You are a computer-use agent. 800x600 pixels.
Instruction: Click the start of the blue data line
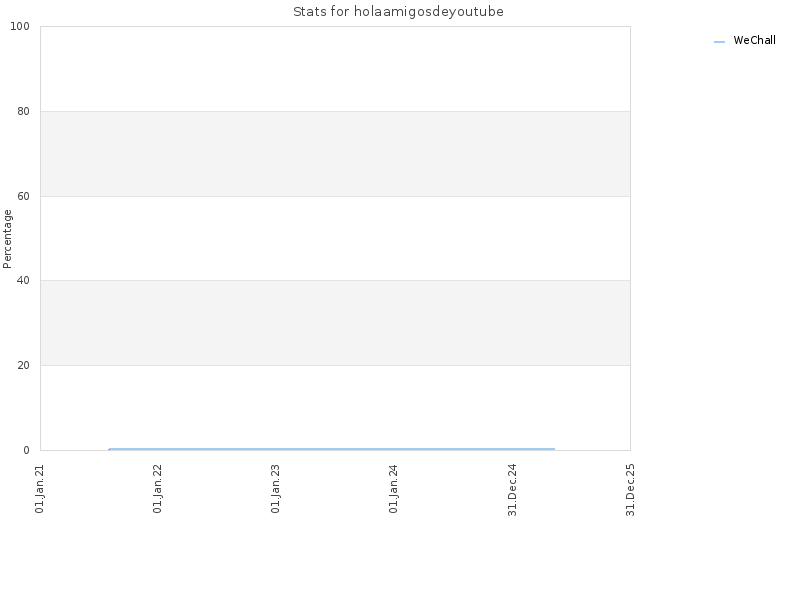109,449
